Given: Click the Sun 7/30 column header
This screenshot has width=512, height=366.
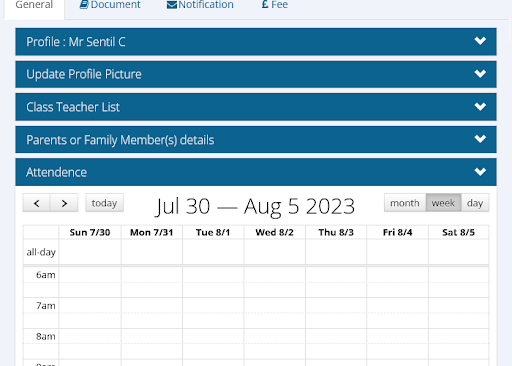Looking at the screenshot, I should [90, 232].
